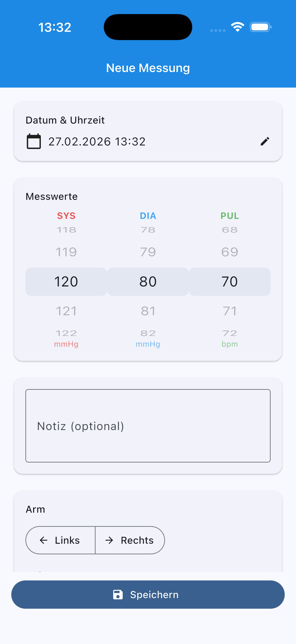The image size is (296, 644).
Task: Click the right arrow icon on Rechts
Action: click(109, 540)
